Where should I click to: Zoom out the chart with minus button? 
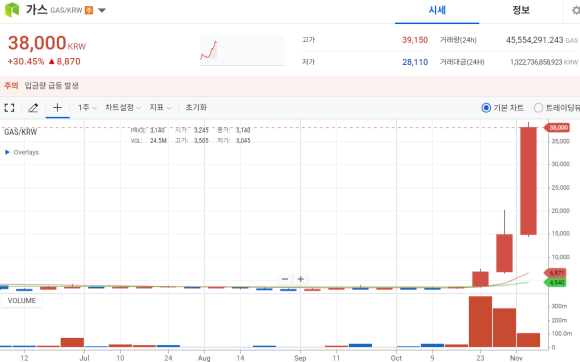point(285,279)
